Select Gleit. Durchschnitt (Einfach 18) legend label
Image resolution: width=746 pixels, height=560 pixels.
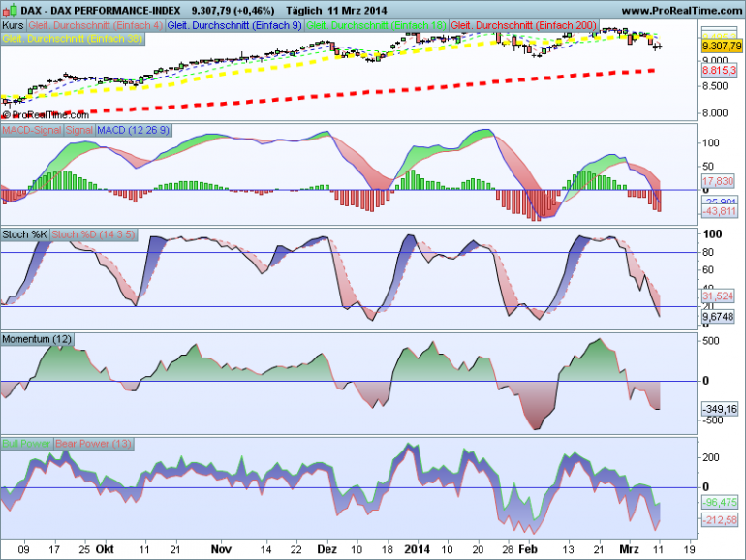click(x=376, y=26)
